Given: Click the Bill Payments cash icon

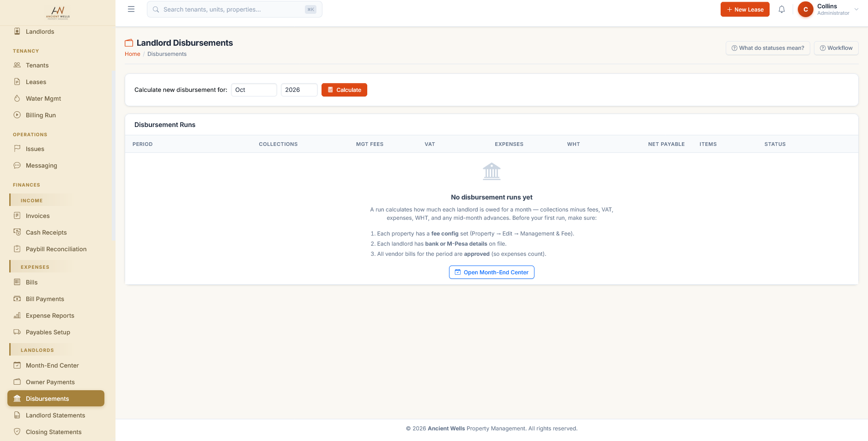Looking at the screenshot, I should [17, 299].
